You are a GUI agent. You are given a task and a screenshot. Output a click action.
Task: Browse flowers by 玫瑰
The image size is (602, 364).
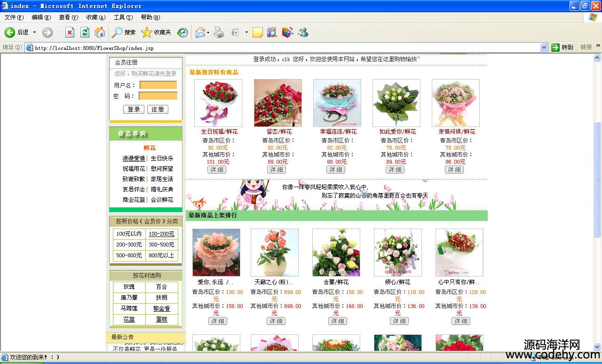point(129,286)
